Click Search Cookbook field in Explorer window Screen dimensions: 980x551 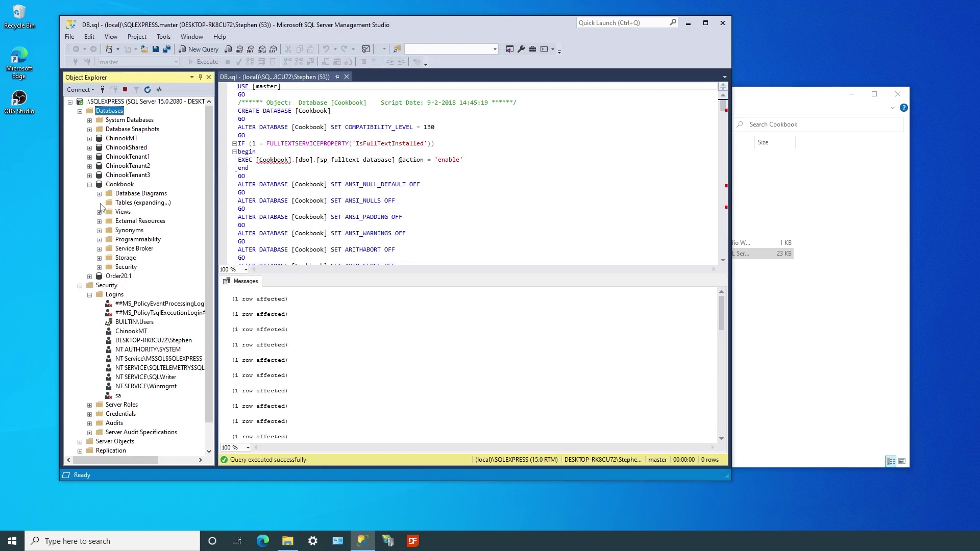pos(819,124)
